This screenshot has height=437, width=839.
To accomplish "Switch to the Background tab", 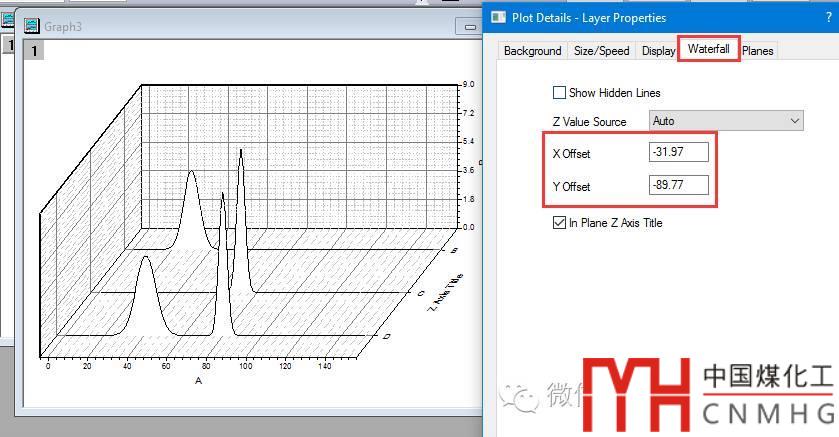I will click(x=532, y=51).
